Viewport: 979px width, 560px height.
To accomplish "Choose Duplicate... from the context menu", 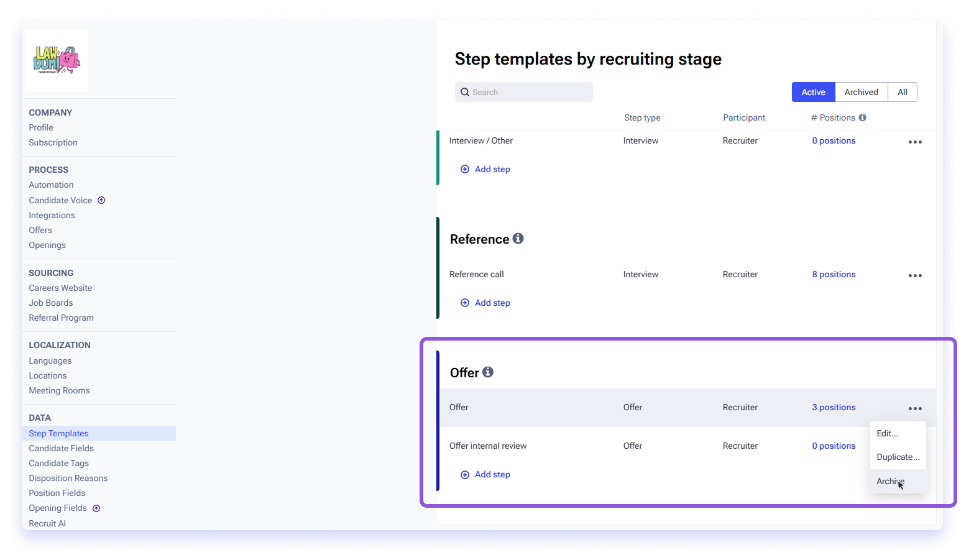I will click(x=898, y=457).
